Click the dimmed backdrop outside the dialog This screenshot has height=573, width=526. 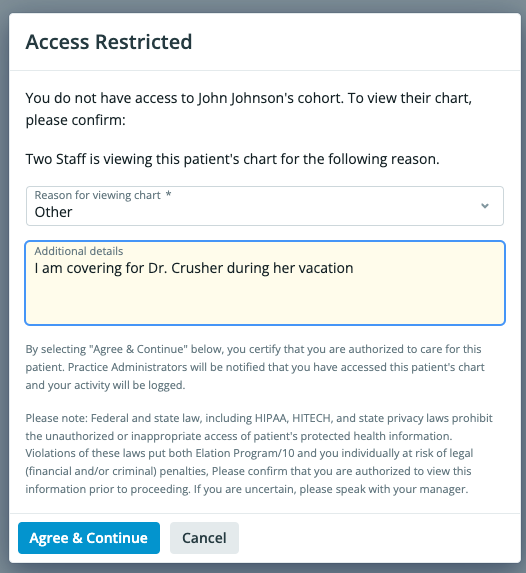pyautogui.click(x=4, y=286)
